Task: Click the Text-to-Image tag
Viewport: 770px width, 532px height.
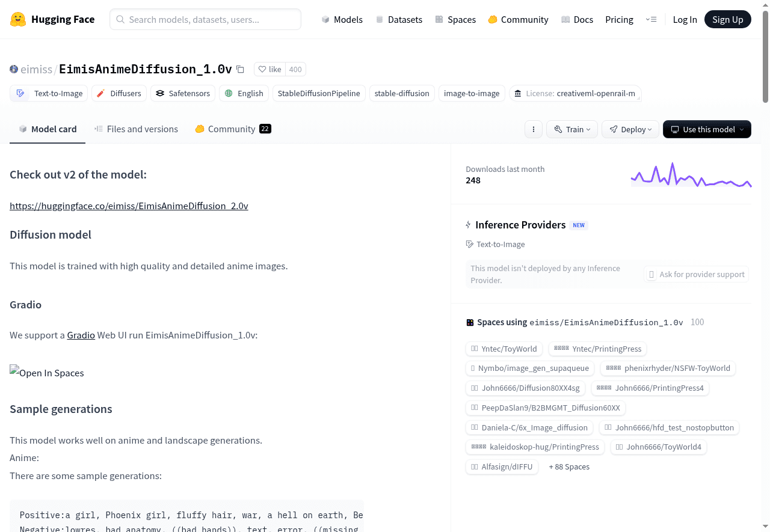Action: [x=49, y=93]
